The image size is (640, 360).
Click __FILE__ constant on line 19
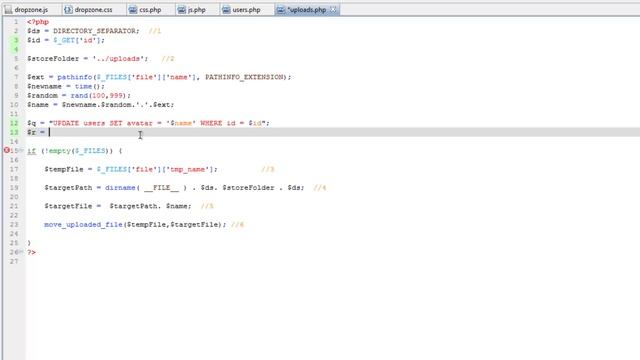tap(161, 187)
